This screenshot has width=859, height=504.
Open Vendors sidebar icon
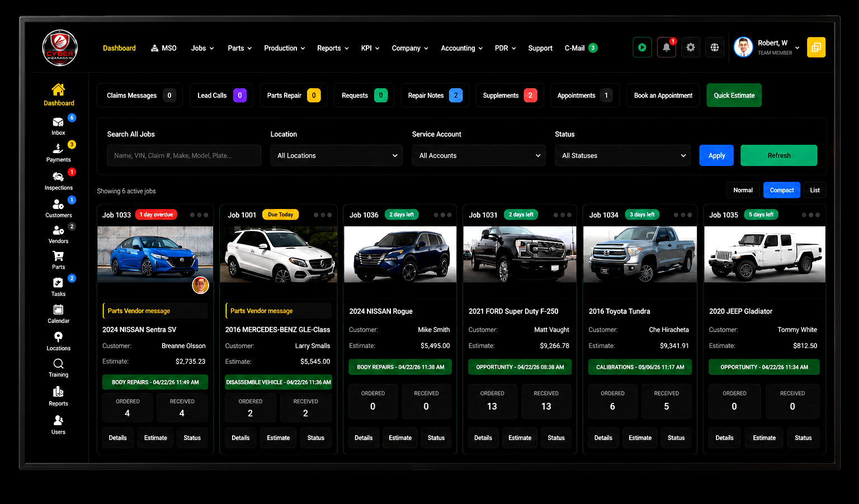[x=58, y=230]
